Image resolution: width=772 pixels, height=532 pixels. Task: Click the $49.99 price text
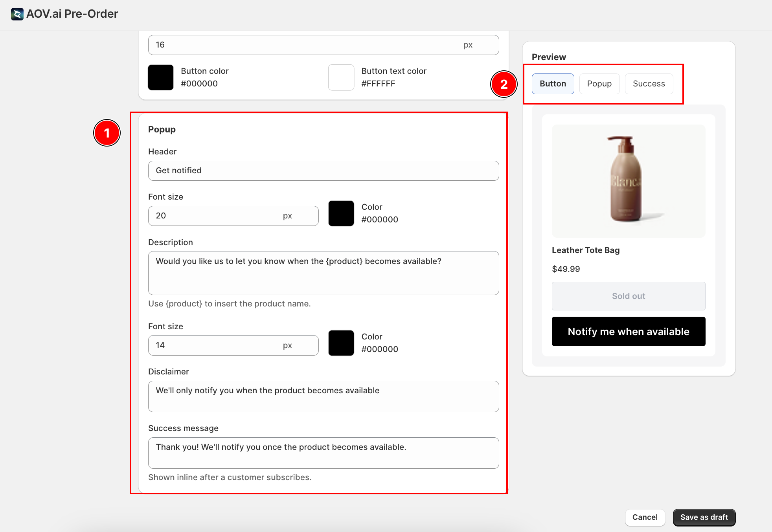[x=566, y=269]
